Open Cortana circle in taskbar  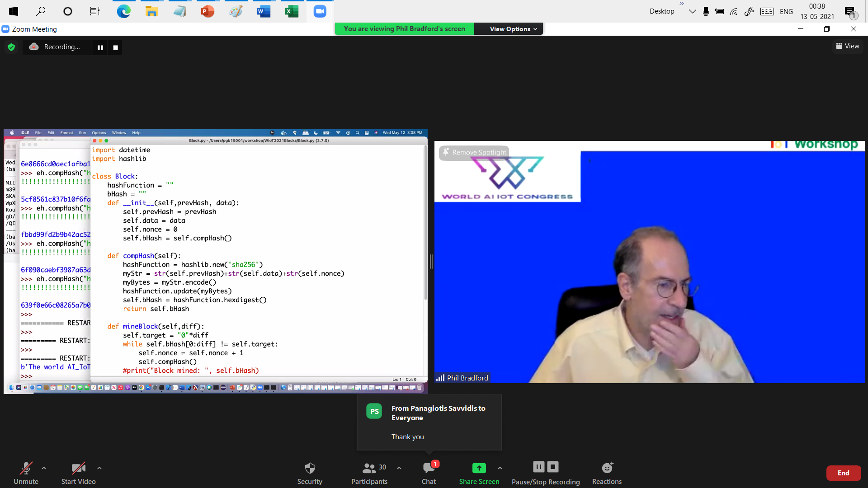click(68, 11)
